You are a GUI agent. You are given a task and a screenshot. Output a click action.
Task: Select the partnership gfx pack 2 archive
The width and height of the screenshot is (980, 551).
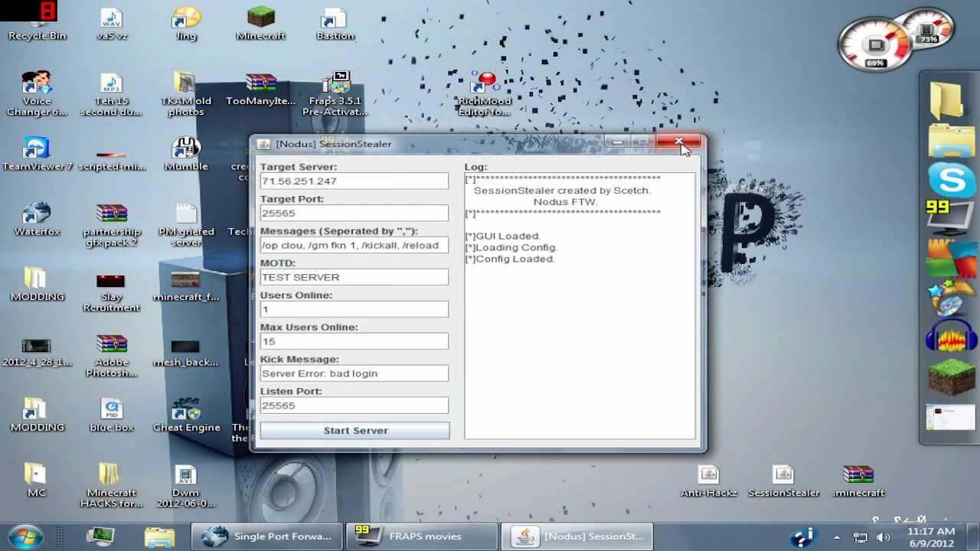click(x=112, y=224)
